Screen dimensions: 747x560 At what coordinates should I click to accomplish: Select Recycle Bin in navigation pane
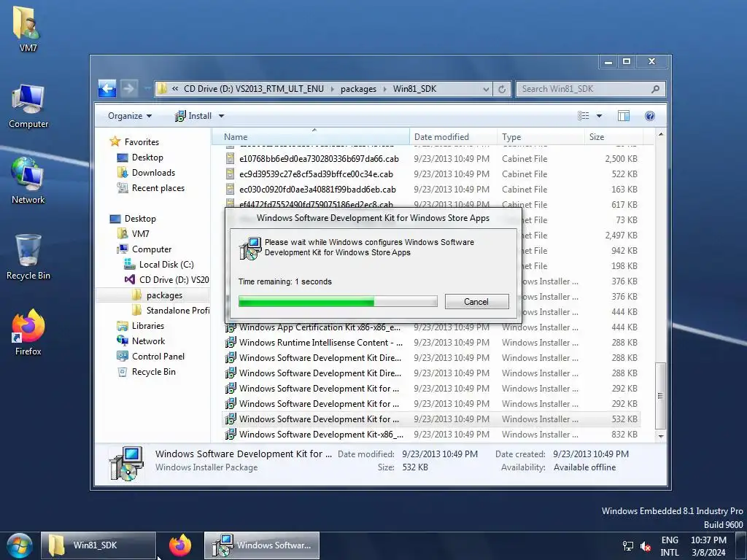click(x=153, y=372)
